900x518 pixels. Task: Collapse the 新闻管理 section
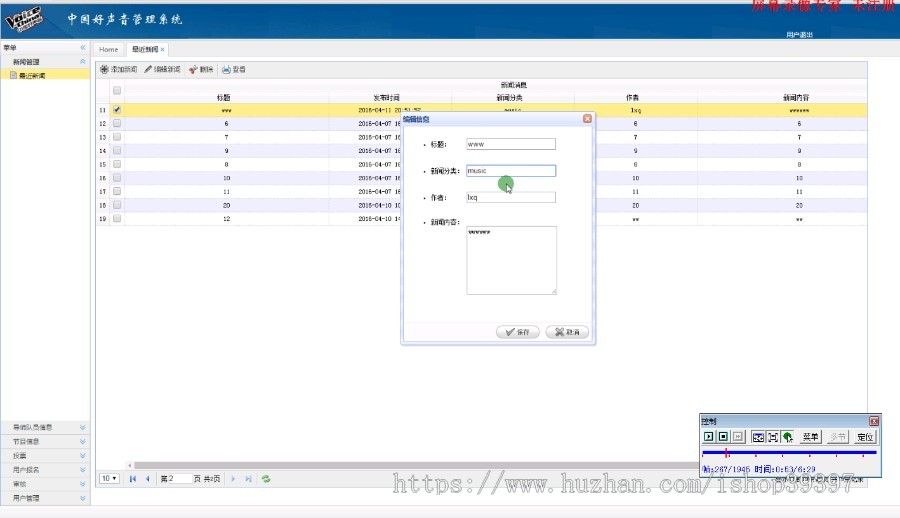click(x=83, y=61)
